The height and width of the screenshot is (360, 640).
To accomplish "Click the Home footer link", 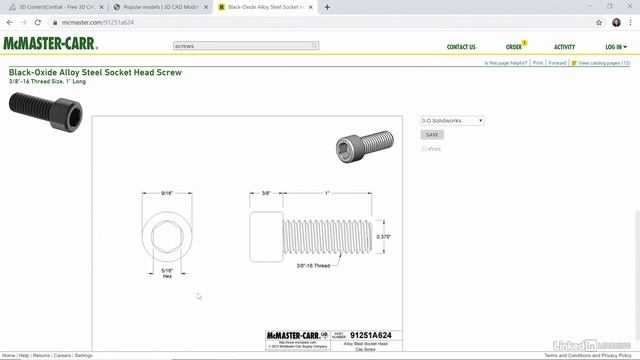I will pyautogui.click(x=8, y=356).
